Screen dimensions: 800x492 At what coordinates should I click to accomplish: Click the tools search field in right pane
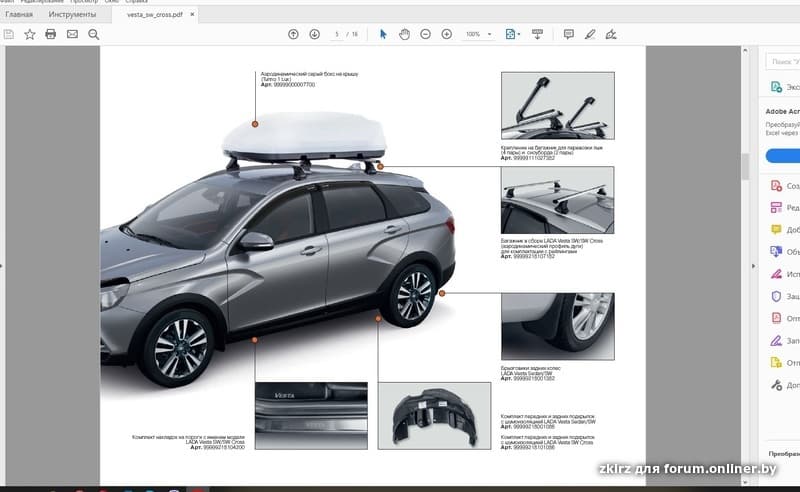coord(784,62)
